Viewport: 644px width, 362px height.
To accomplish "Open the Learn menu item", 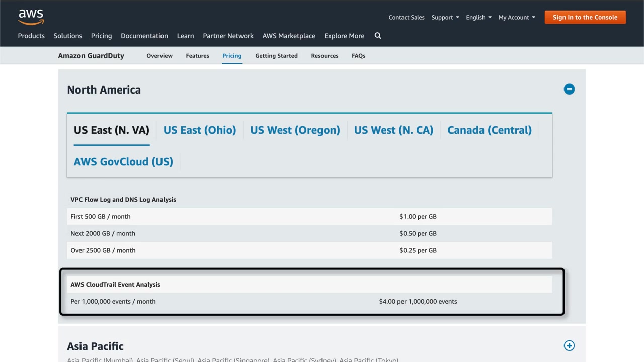I will click(x=185, y=36).
